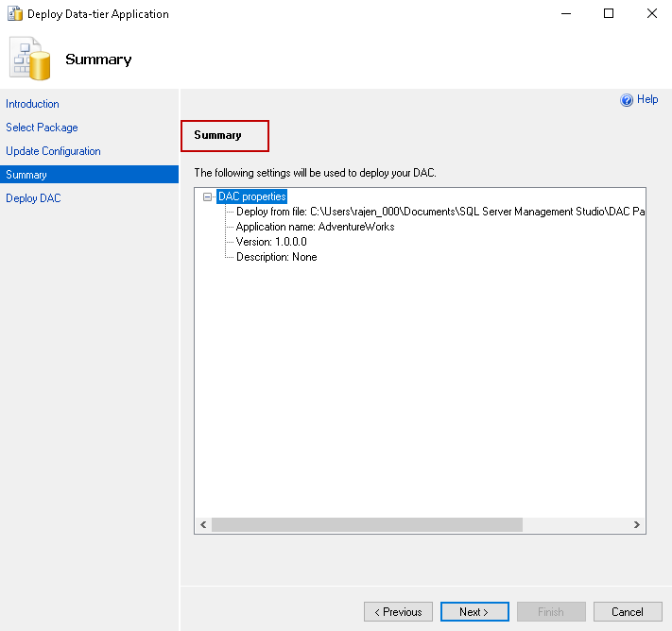Select the DAC properties tree item

[x=251, y=196]
